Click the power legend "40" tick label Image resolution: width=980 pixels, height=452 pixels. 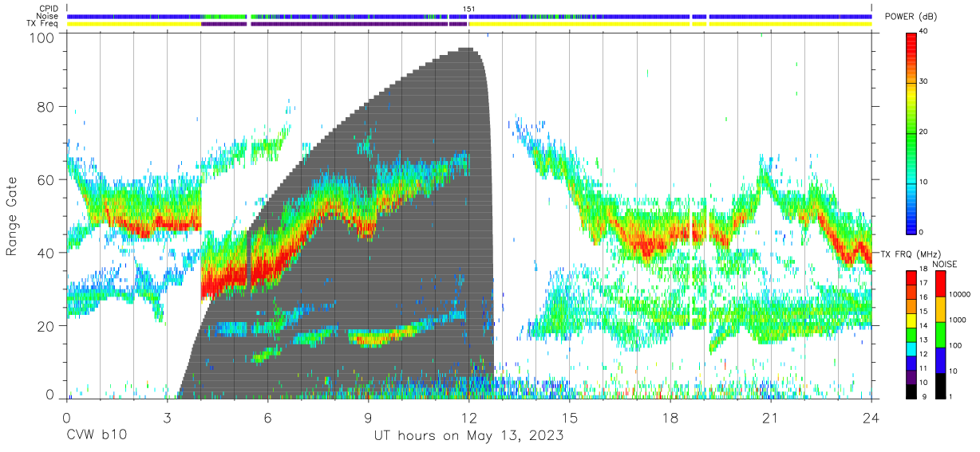pos(924,31)
